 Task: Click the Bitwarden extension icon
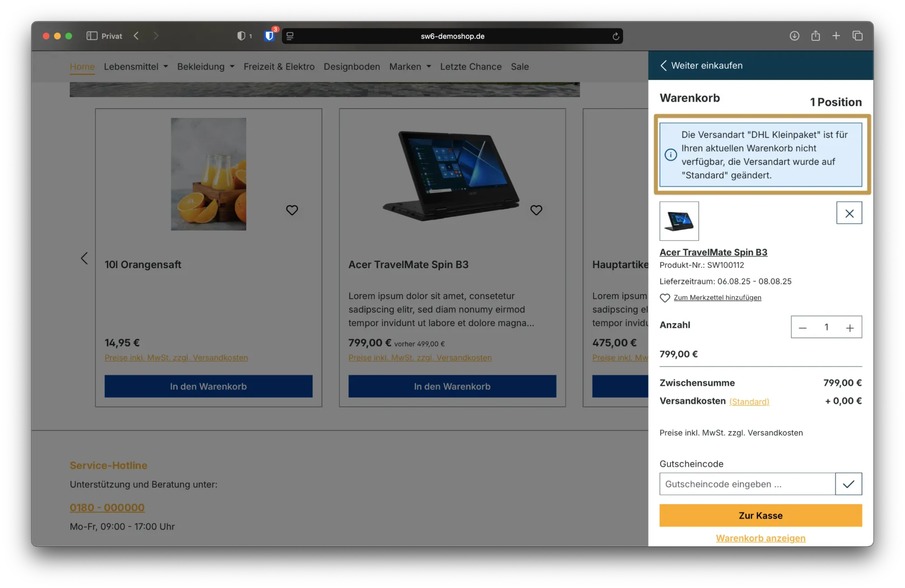pos(269,36)
